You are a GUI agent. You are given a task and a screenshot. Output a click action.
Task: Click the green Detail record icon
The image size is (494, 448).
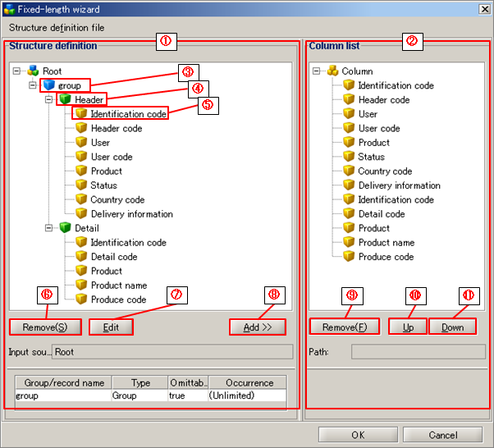point(66,228)
